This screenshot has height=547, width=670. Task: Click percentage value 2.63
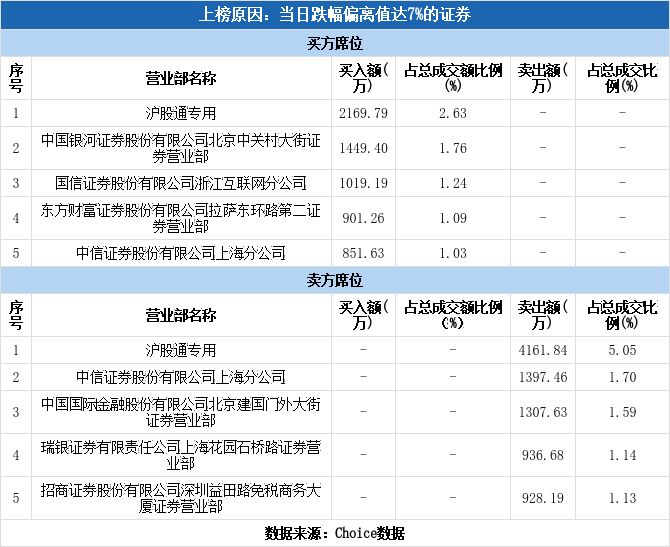coord(453,113)
